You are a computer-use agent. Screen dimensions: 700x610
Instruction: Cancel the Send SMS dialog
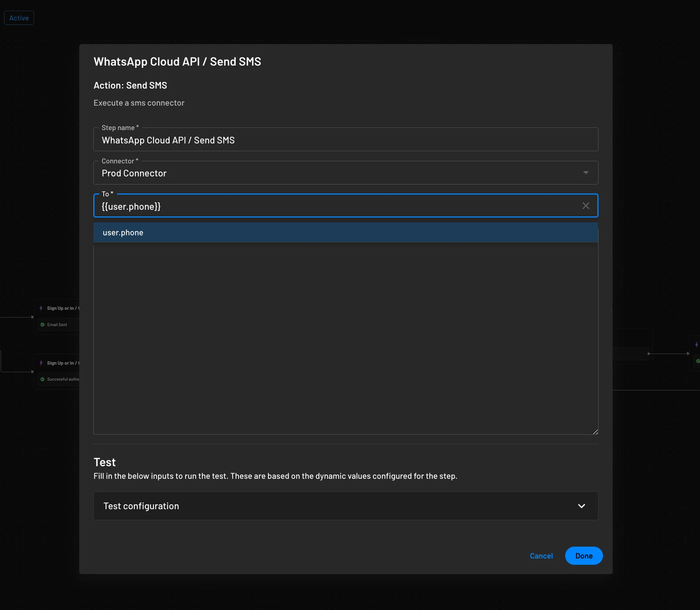point(541,556)
